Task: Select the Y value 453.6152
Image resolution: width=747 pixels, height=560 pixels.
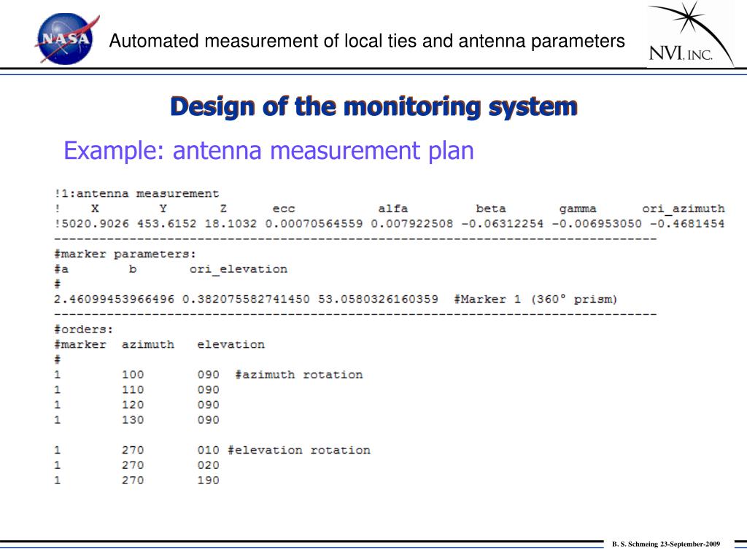Action: pyautogui.click(x=167, y=224)
